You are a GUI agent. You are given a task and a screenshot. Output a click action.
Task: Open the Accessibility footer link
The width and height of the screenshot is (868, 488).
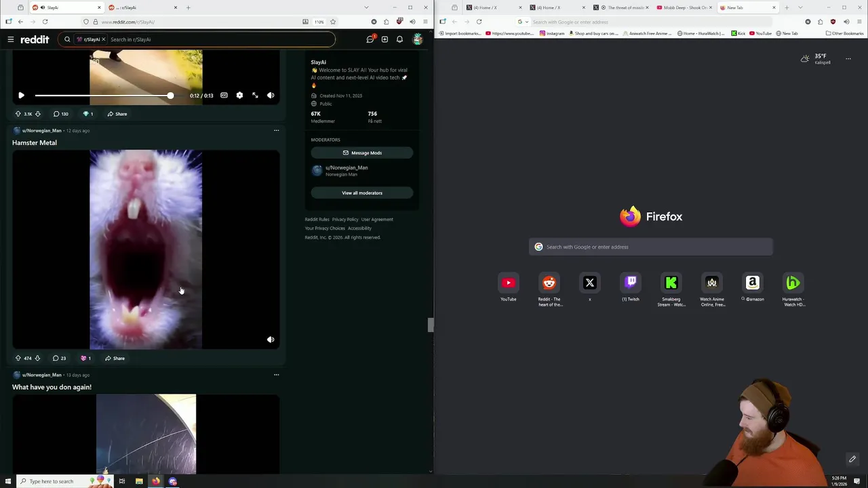pos(359,228)
